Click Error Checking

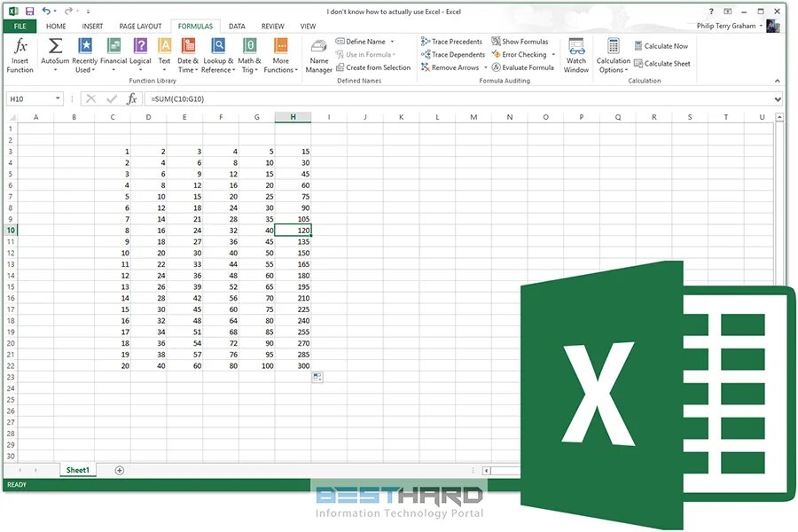519,54
